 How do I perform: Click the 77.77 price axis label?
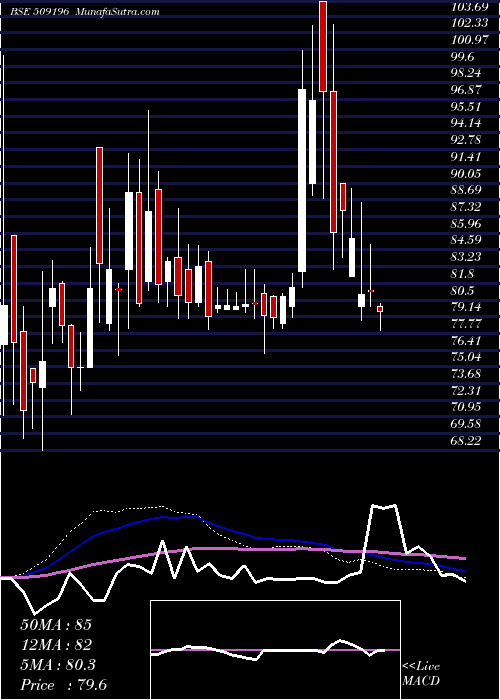(x=466, y=324)
